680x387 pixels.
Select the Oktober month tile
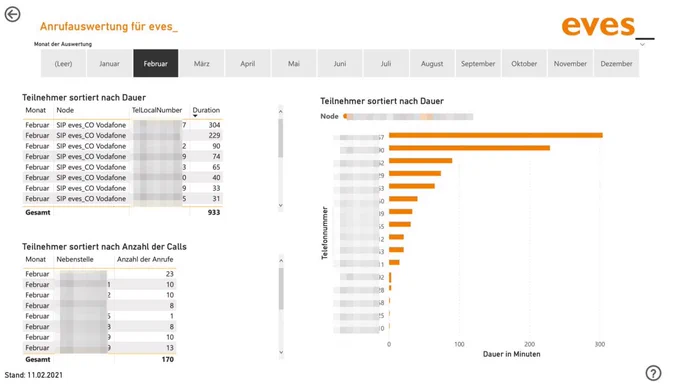(x=524, y=63)
